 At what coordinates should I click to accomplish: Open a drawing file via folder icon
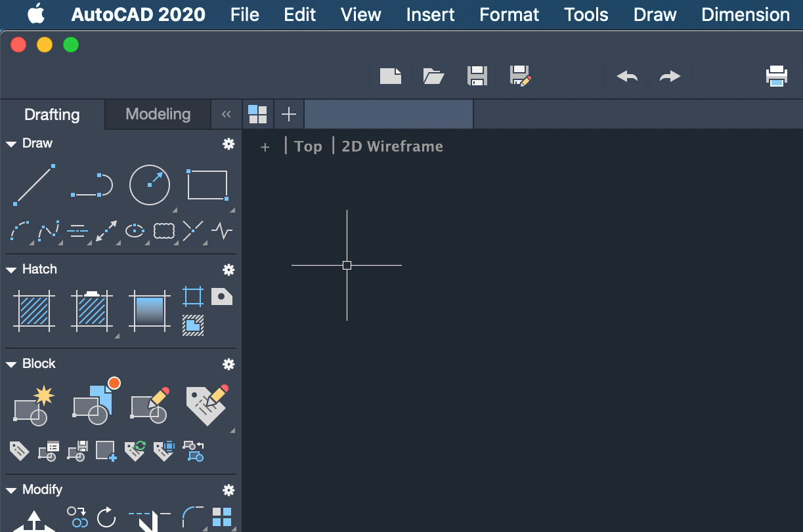coord(434,76)
